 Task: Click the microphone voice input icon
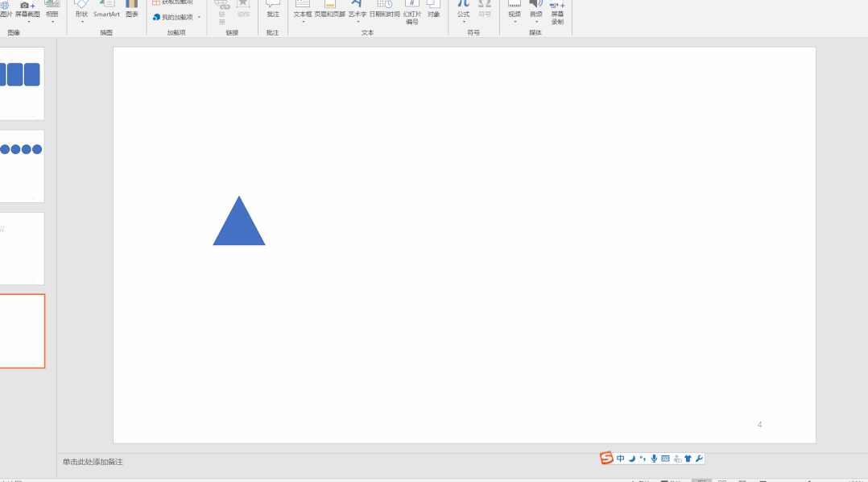click(654, 458)
